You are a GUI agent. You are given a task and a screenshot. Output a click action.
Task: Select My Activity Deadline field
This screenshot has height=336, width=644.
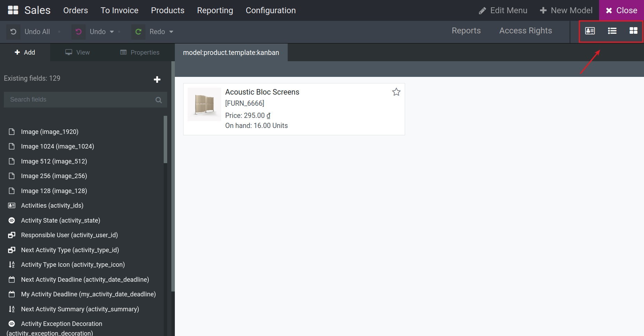(88, 294)
